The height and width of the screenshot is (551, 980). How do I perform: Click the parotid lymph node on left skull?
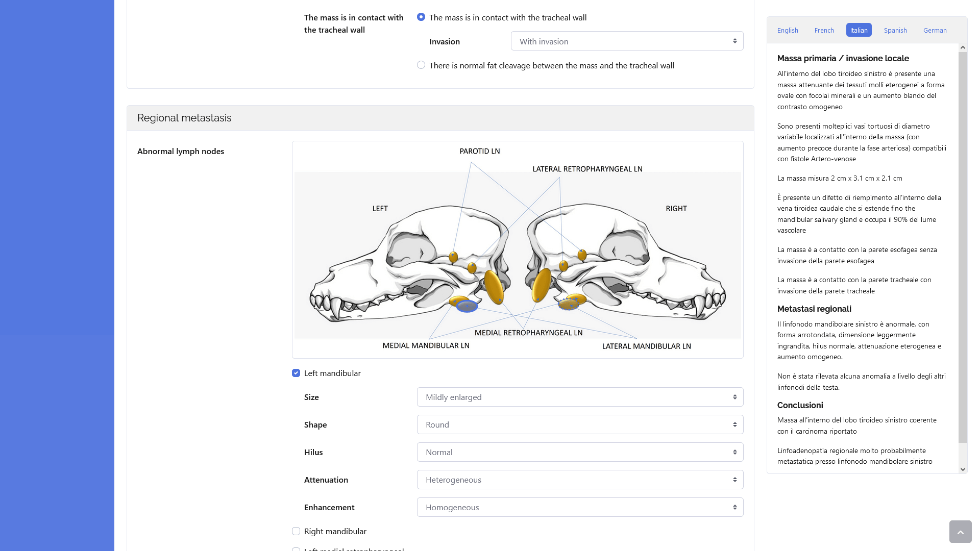click(453, 257)
